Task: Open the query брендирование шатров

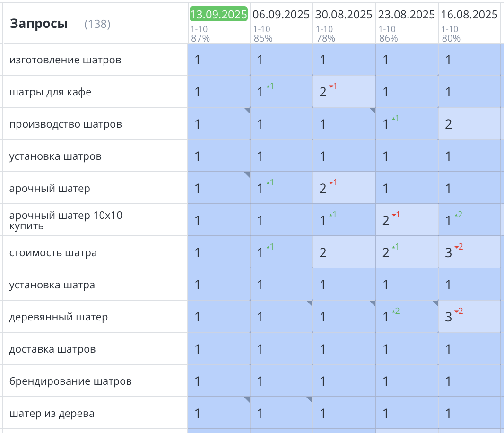Action: pos(70,381)
